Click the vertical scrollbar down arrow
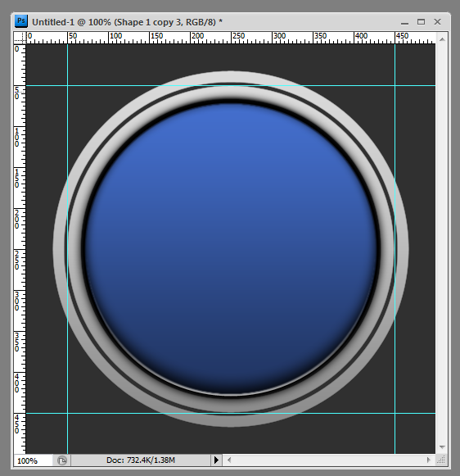 coord(442,447)
